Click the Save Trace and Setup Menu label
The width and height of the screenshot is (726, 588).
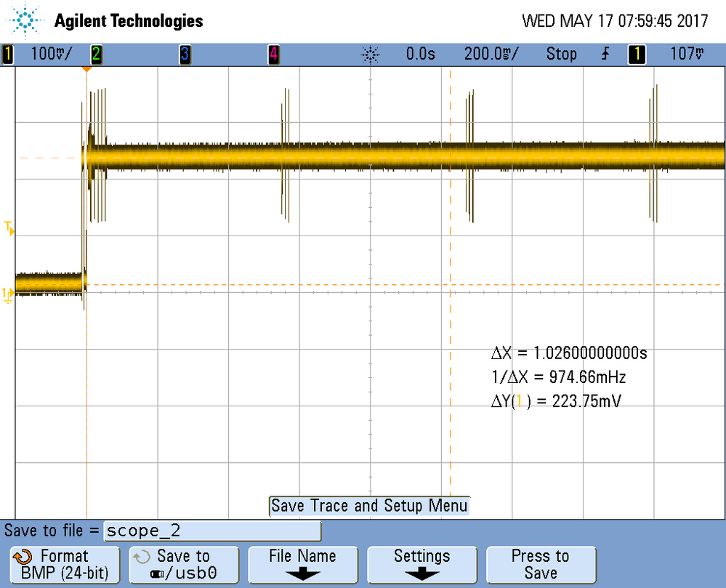click(x=369, y=506)
